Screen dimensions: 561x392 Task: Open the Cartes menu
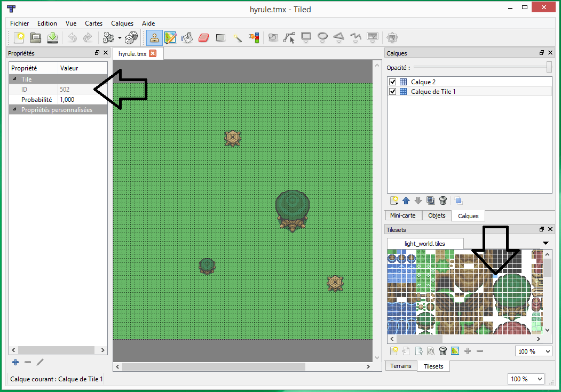(93, 23)
